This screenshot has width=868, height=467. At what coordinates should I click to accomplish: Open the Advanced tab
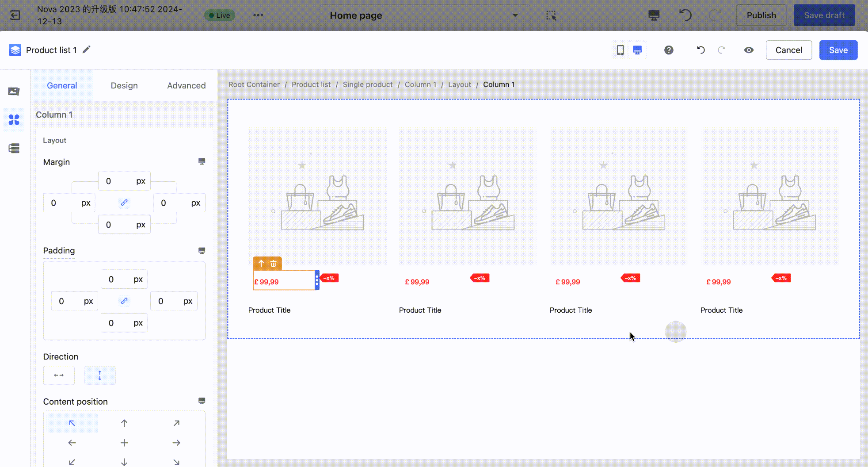pyautogui.click(x=186, y=85)
